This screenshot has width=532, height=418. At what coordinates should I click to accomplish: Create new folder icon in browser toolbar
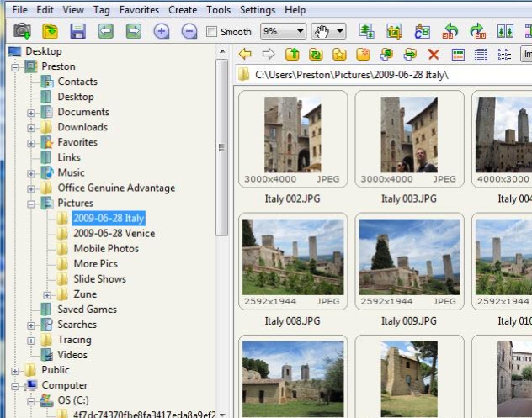click(363, 54)
